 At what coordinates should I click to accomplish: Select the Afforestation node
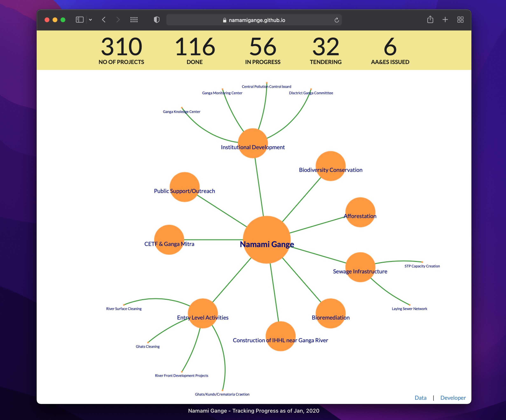tap(360, 212)
